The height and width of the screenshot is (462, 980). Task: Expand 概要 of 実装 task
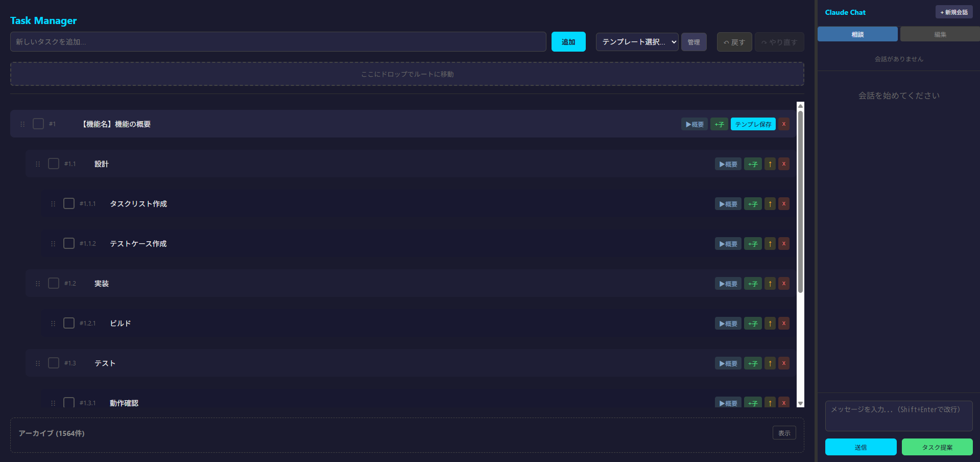[728, 284]
